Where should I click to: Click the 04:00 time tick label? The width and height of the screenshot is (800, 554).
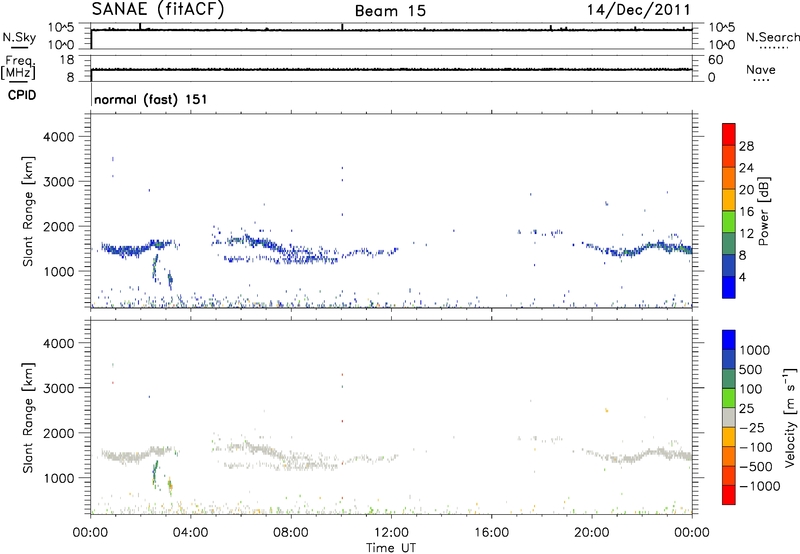tap(190, 533)
